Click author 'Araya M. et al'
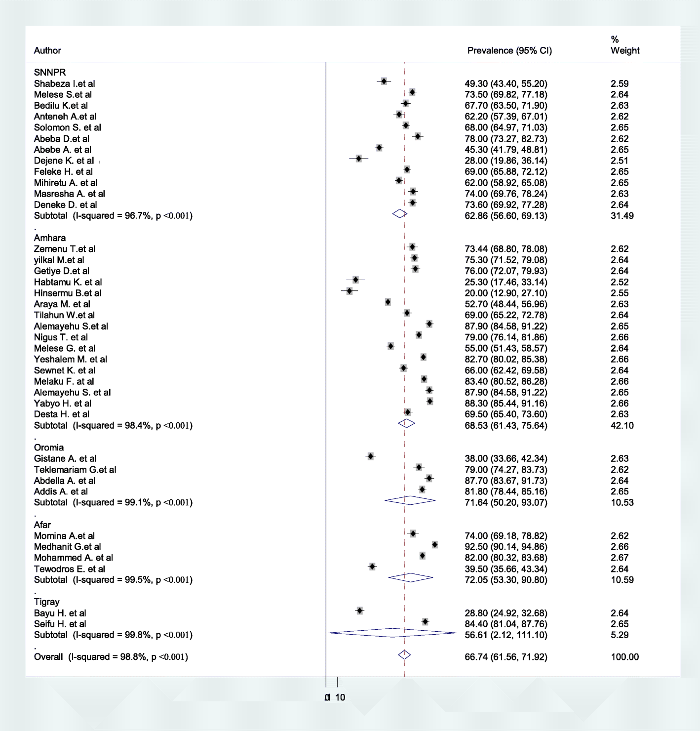Screen dimensions: 700x731 point(62,304)
